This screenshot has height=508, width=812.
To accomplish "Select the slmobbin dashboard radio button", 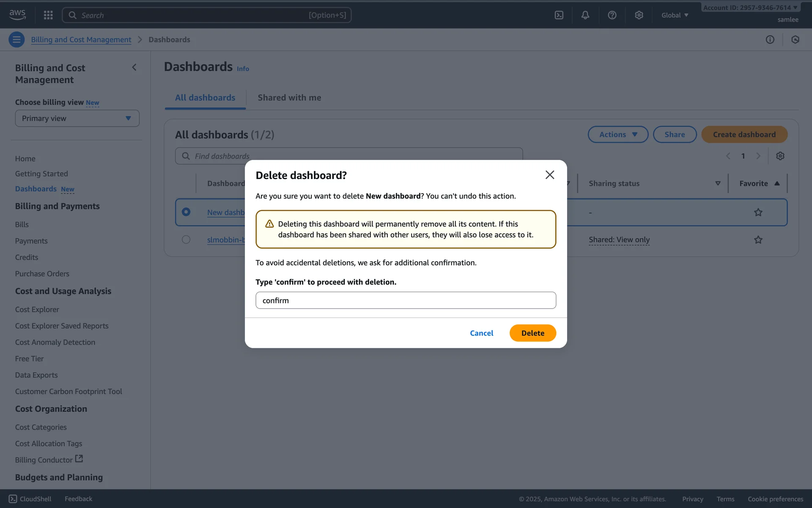I will pyautogui.click(x=186, y=240).
